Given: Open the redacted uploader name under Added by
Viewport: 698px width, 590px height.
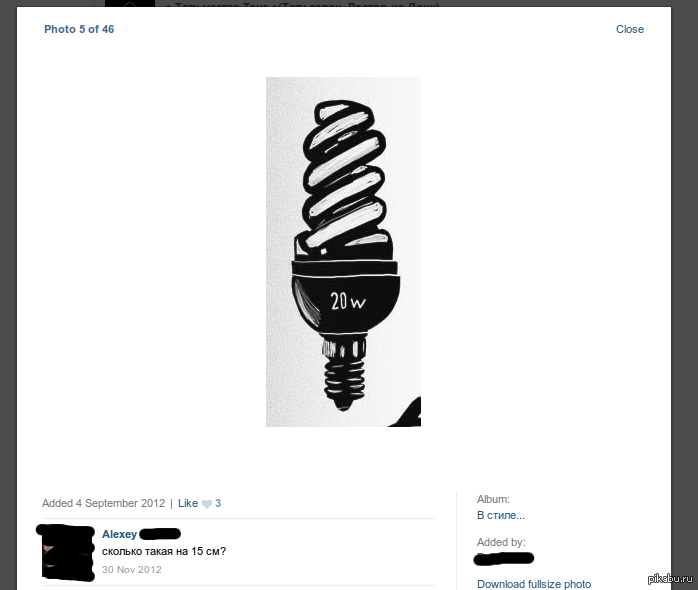Looking at the screenshot, I should (504, 558).
